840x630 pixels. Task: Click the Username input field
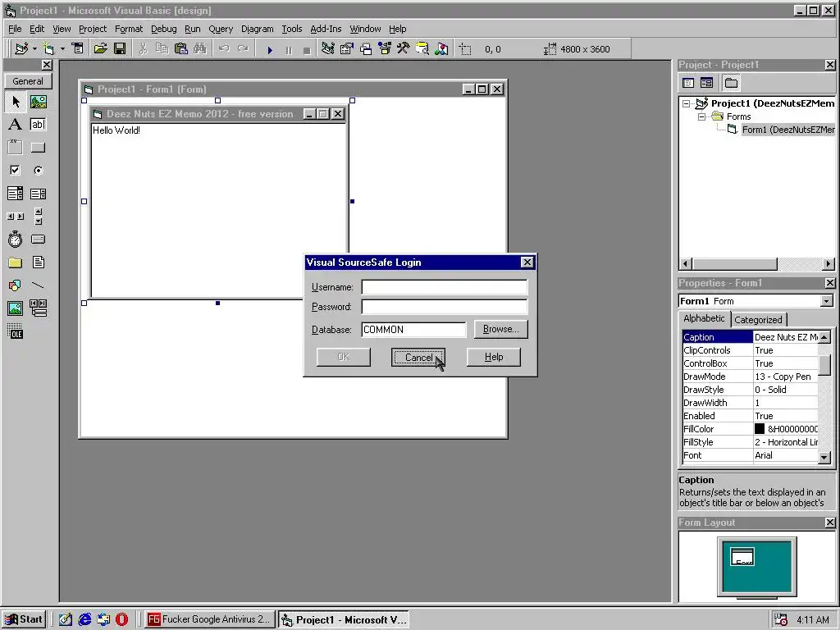point(444,287)
